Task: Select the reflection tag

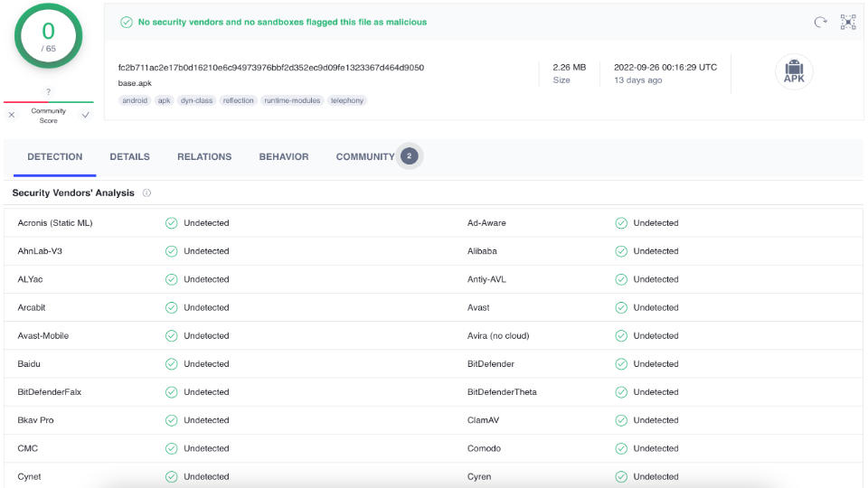Action: coord(238,100)
